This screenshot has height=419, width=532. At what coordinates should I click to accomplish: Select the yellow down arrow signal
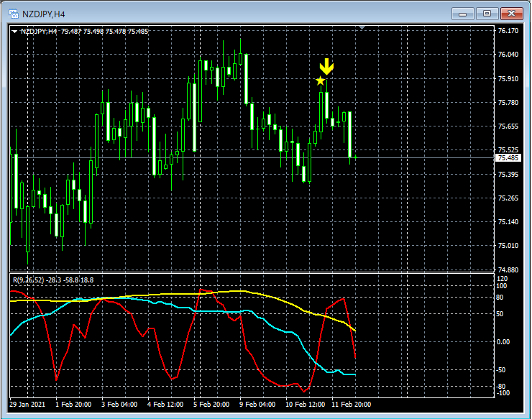click(x=326, y=67)
